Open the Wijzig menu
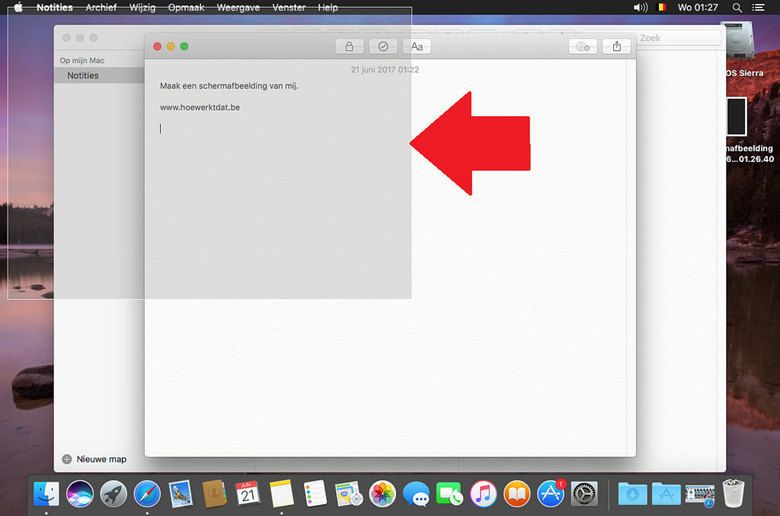Viewport: 780px width, 516px height. tap(142, 7)
